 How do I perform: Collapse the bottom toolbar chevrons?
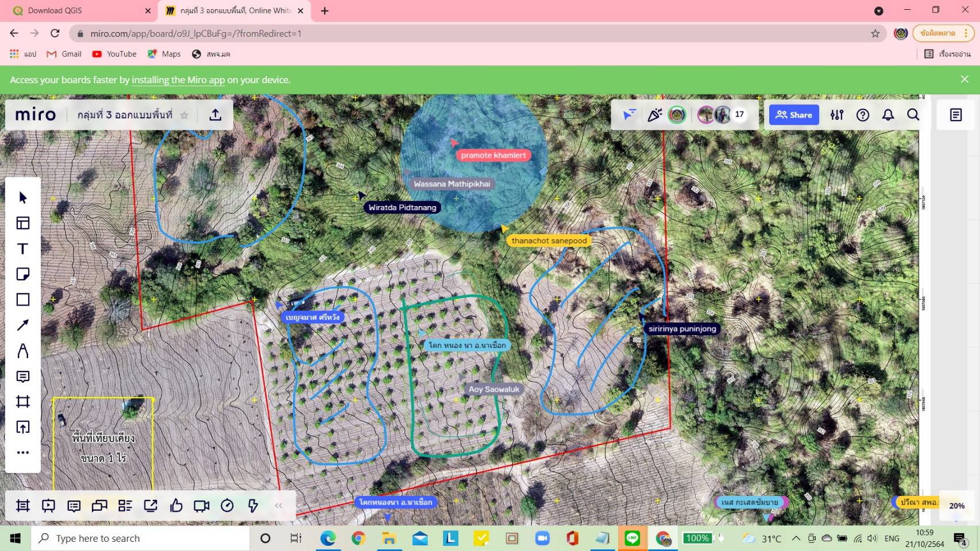tap(279, 506)
